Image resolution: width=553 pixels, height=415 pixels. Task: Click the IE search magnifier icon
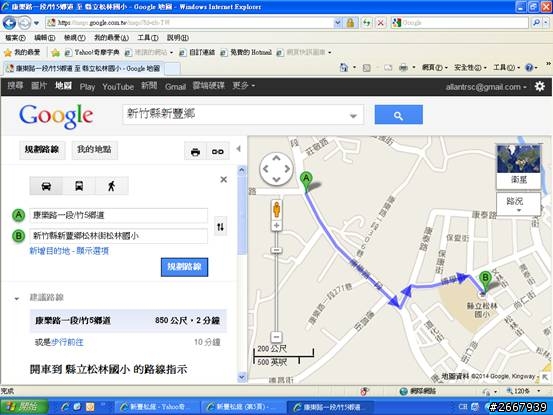click(536, 23)
